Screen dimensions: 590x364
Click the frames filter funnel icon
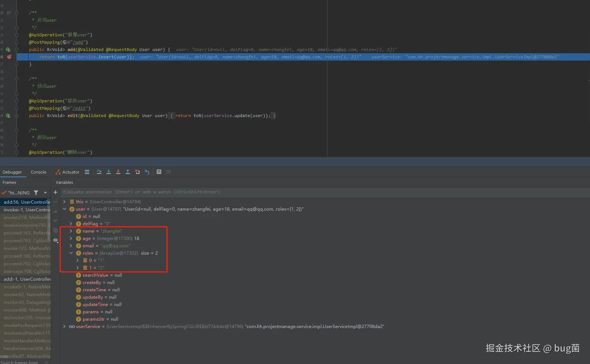[36, 193]
